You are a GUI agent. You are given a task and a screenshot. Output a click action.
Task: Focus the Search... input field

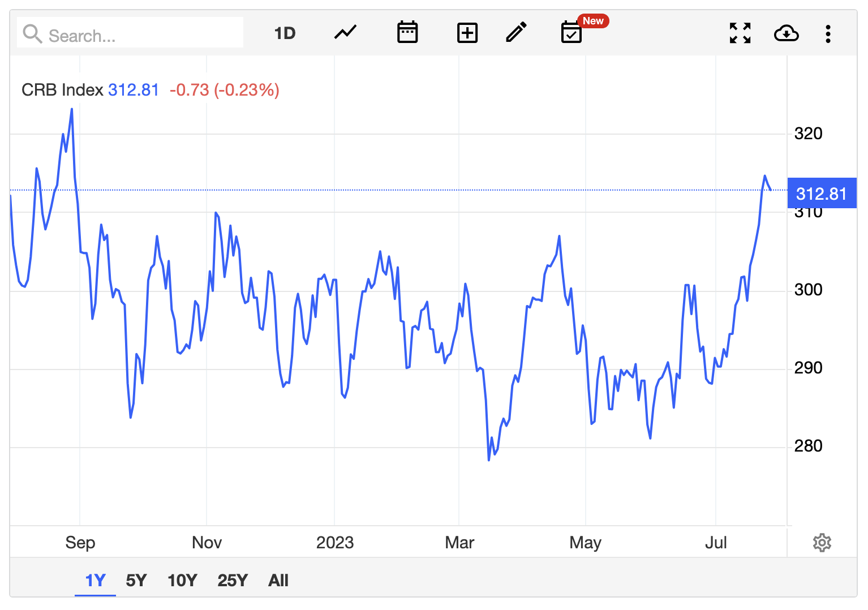click(130, 32)
